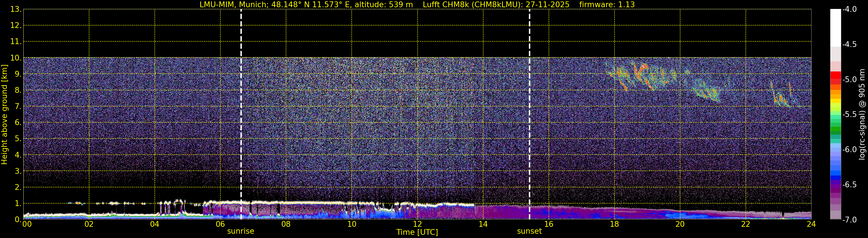This screenshot has height=238, width=868.
Task: Click the white dashed sunrise line
Action: 241,114
